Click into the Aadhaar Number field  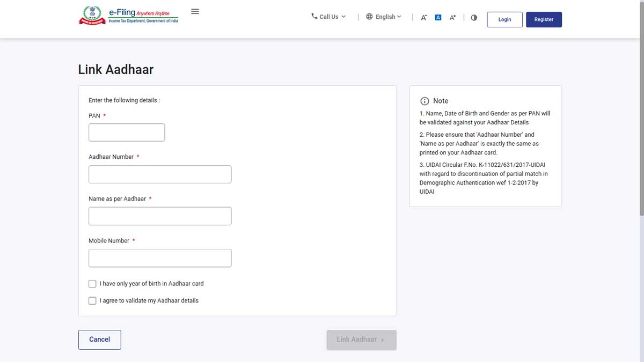click(160, 174)
